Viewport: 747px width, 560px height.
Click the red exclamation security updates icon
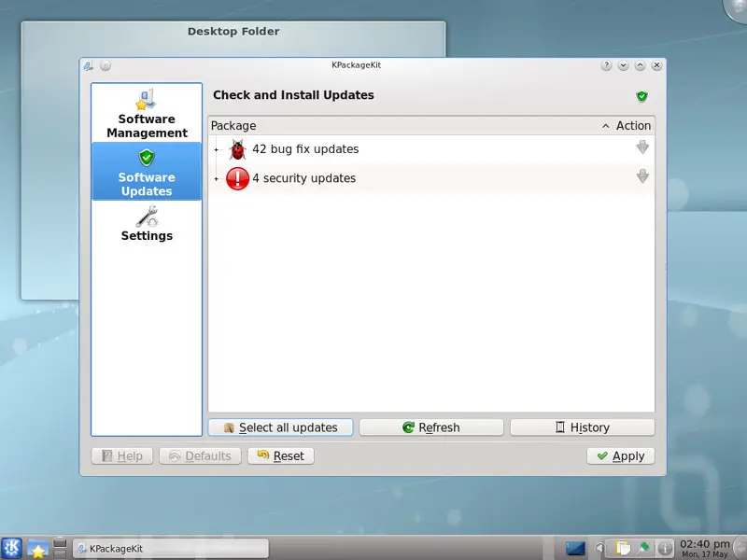coord(237,178)
